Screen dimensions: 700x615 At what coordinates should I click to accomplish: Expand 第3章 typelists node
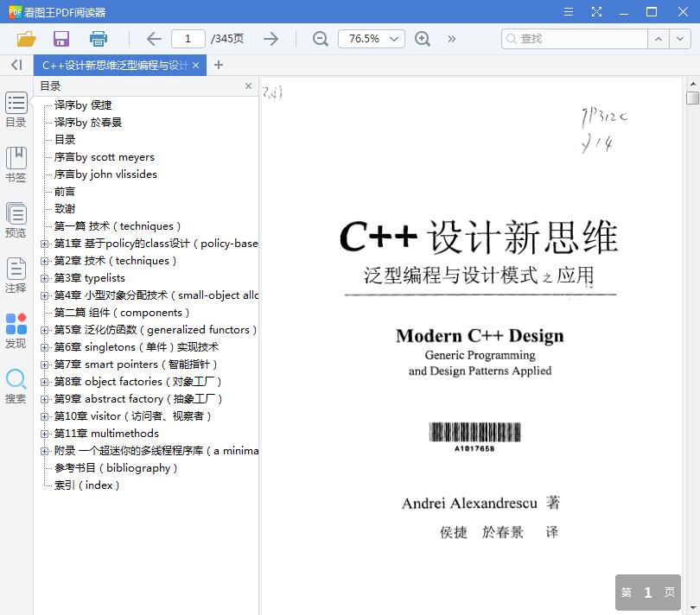tap(44, 278)
